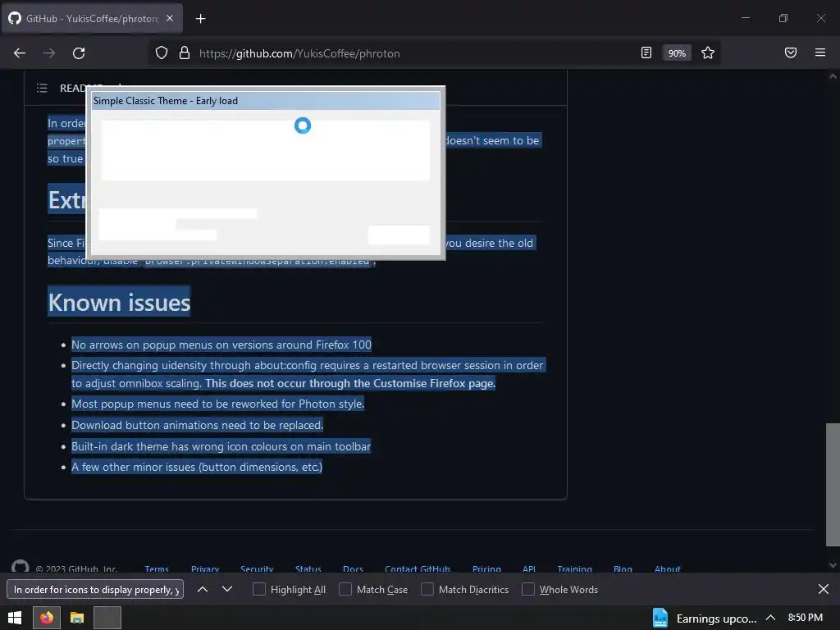Open the Windows Start menu
This screenshot has width=840, height=630.
[x=15, y=618]
